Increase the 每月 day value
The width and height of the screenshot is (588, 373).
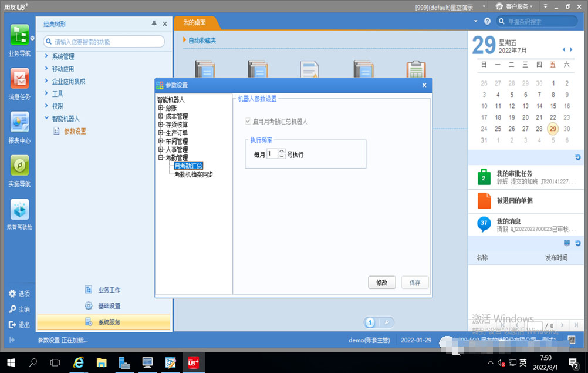282,151
